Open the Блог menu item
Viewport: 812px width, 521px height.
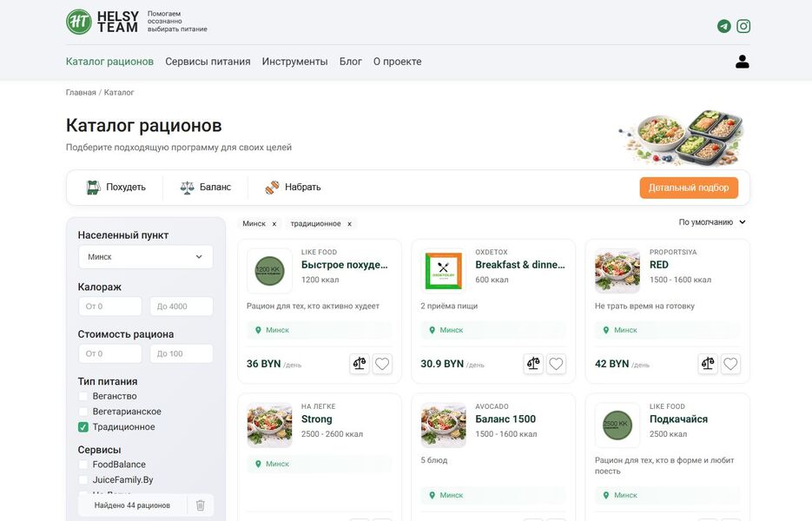pyautogui.click(x=351, y=62)
